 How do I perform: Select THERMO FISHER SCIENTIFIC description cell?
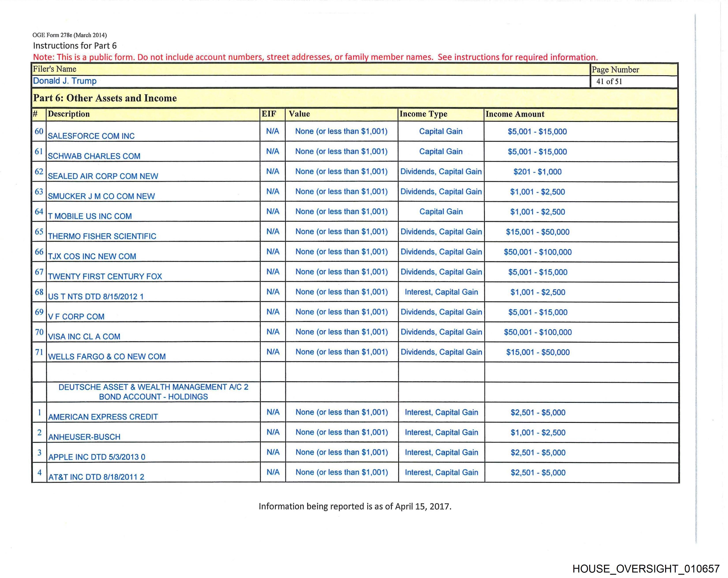(x=102, y=236)
